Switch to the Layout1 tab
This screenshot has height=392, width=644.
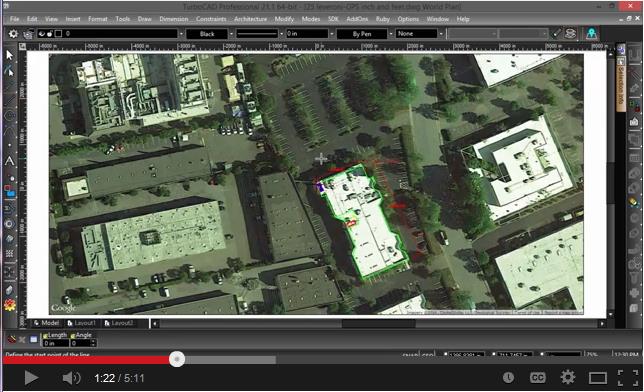[81, 323]
